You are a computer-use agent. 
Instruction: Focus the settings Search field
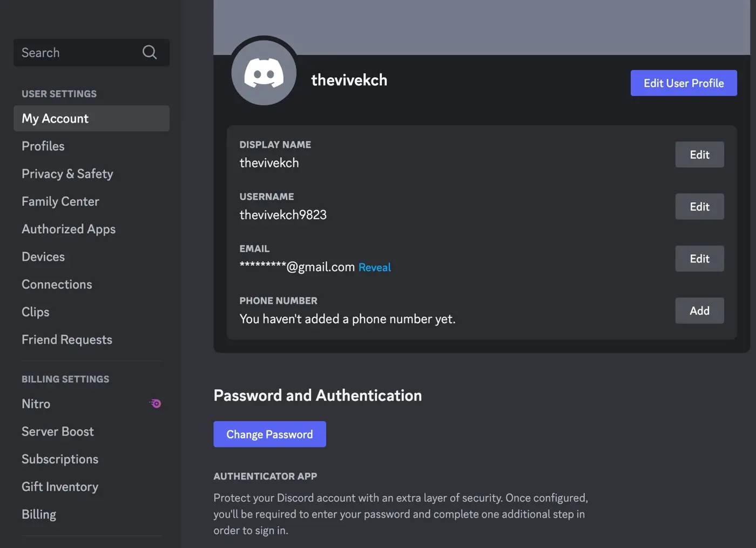pyautogui.click(x=91, y=52)
